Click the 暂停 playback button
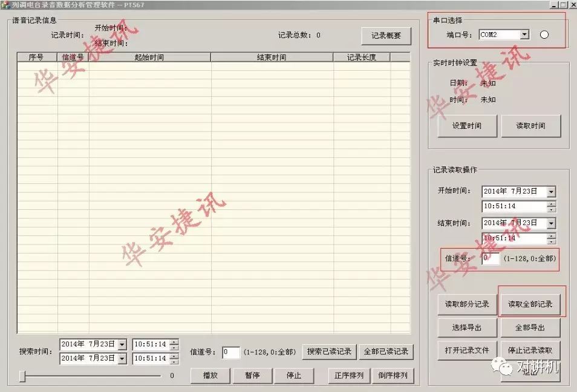The width and height of the screenshot is (577, 392). tap(252, 376)
